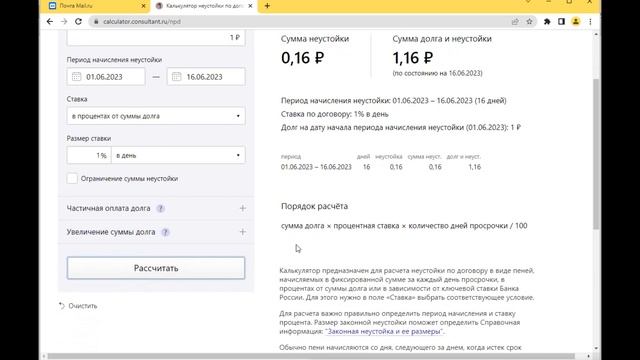
Task: Open the Extensions puzzle icon
Action: (547, 22)
